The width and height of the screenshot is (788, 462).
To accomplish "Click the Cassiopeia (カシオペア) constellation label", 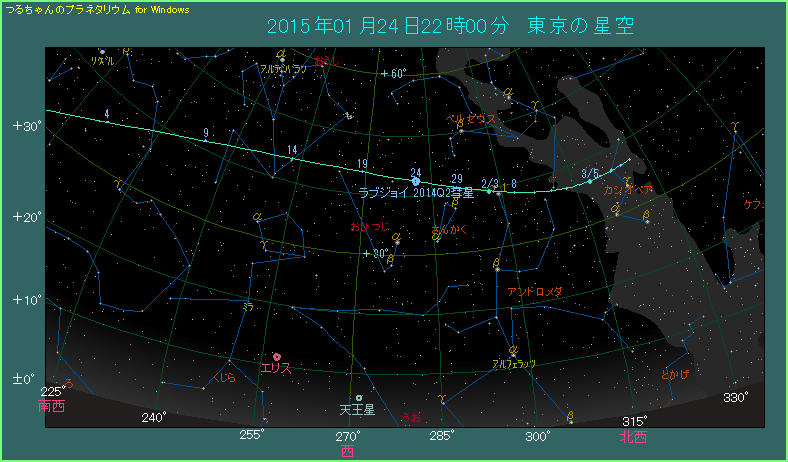I will point(628,189).
